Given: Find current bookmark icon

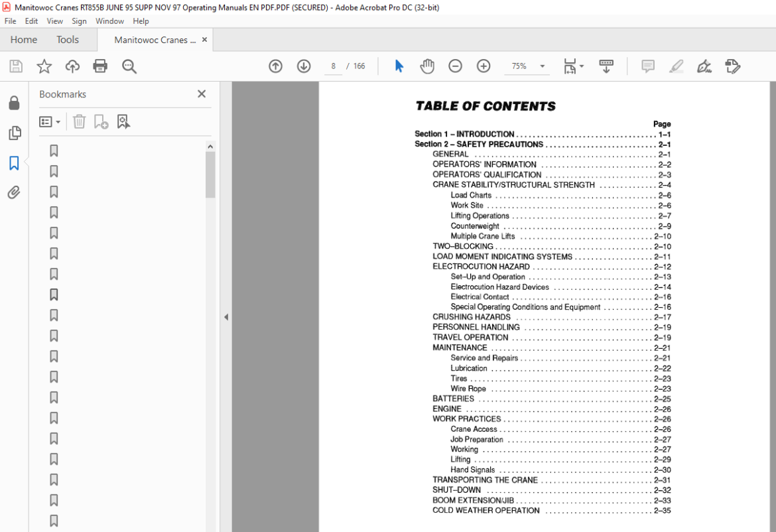Looking at the screenshot, I should [x=123, y=122].
